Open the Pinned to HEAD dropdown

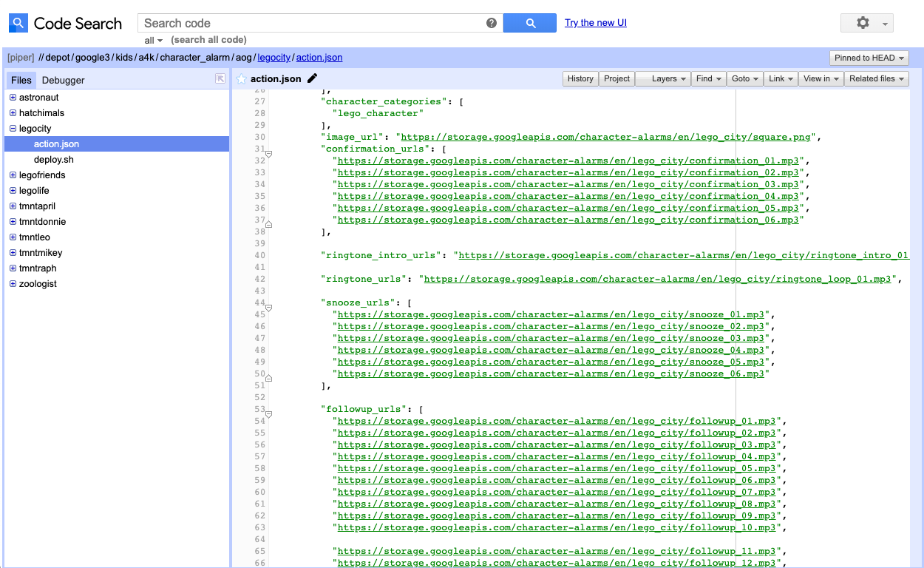[869, 58]
